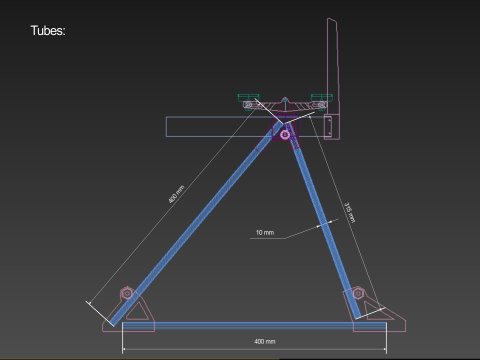The height and width of the screenshot is (360, 480).
Task: Click the "10 mm" tube diameter label
Action: [265, 232]
